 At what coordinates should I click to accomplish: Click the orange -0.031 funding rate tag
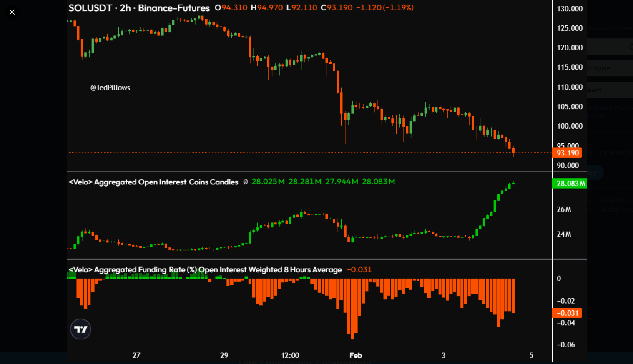click(x=567, y=313)
